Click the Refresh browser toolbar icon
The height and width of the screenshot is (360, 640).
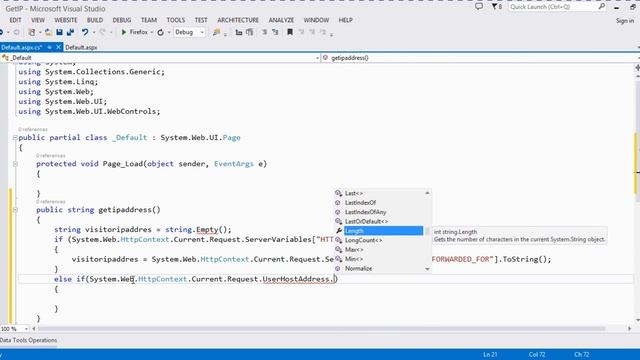tap(160, 32)
